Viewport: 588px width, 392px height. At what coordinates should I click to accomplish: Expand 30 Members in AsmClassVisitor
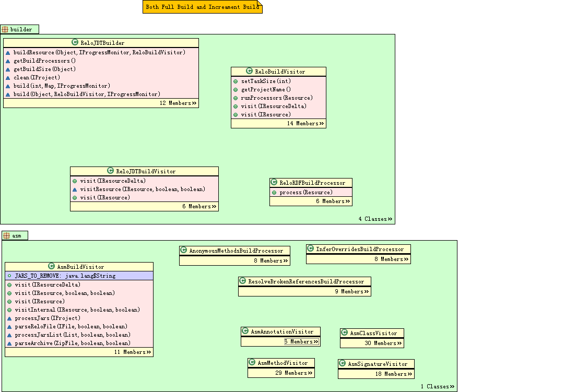[383, 343]
